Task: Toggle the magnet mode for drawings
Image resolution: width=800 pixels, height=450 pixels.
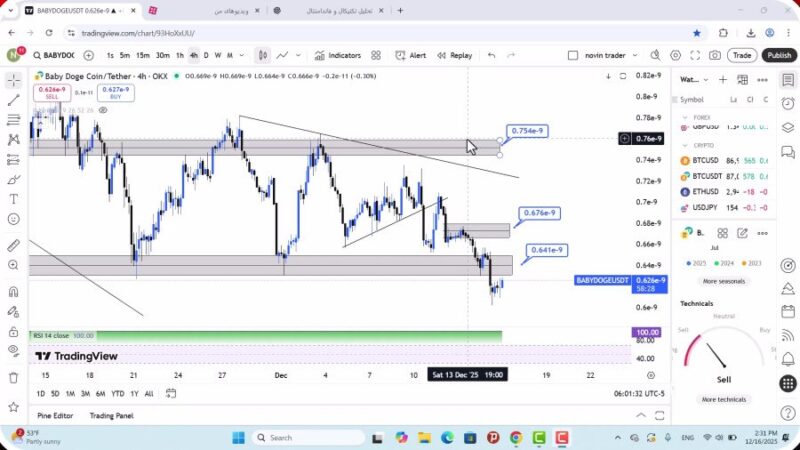Action: click(14, 292)
